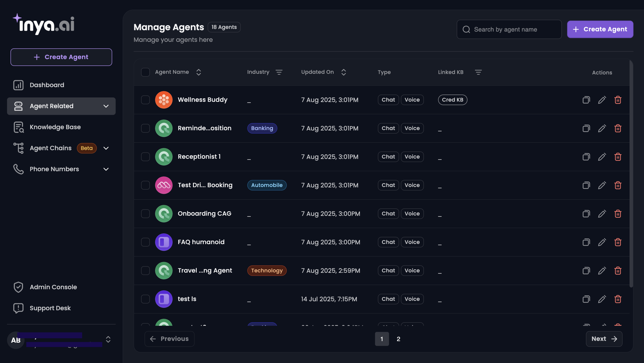Screen dimensions: 644x363
Task: Open the Linked KB filter icon
Action: 478,72
